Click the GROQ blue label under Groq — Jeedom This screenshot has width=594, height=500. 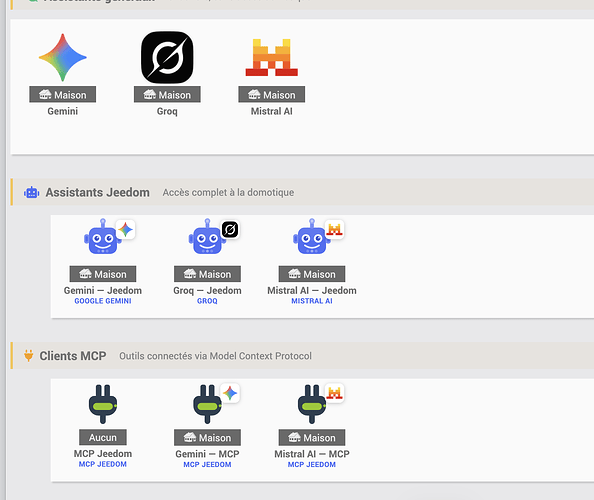tap(207, 301)
